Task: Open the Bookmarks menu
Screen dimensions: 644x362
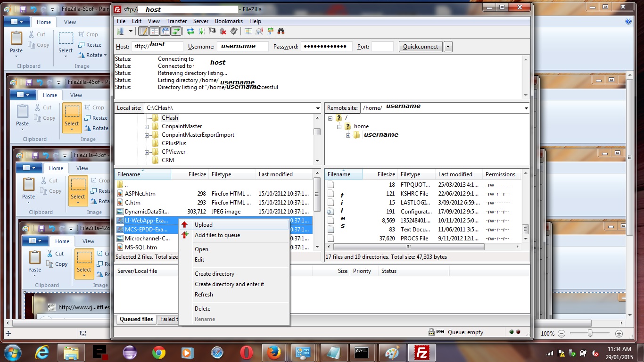Action: click(x=229, y=21)
